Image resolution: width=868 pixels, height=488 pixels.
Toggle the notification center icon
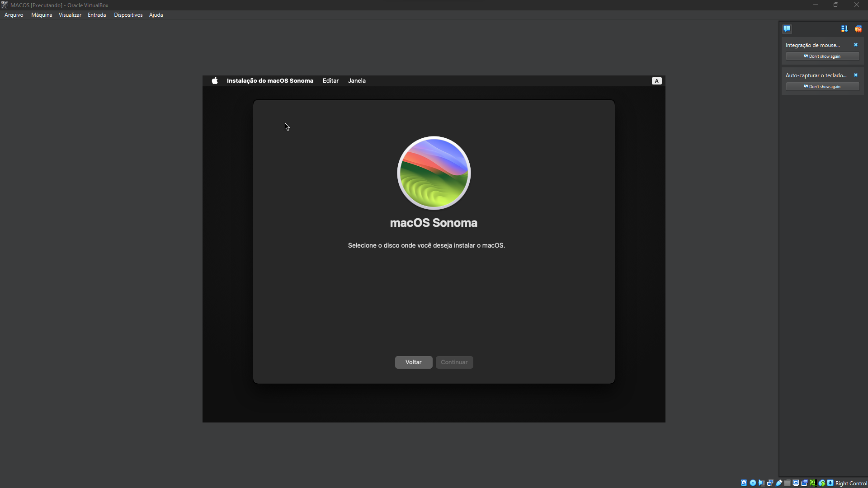787,28
